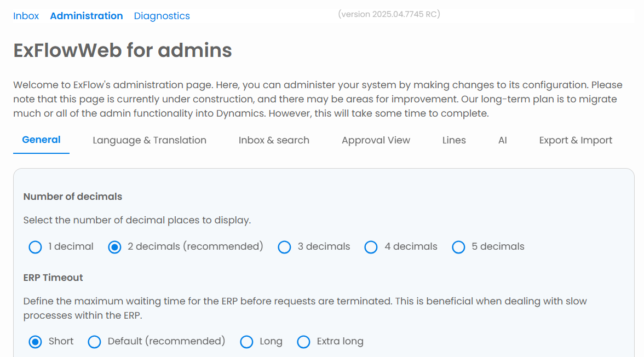
Task: Select the 1 decimal radio option
Action: (35, 247)
